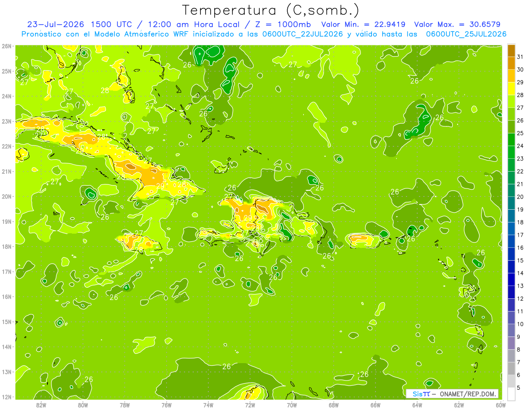Click the 64W longitude axis label
532x411 pixels.
coord(417,405)
